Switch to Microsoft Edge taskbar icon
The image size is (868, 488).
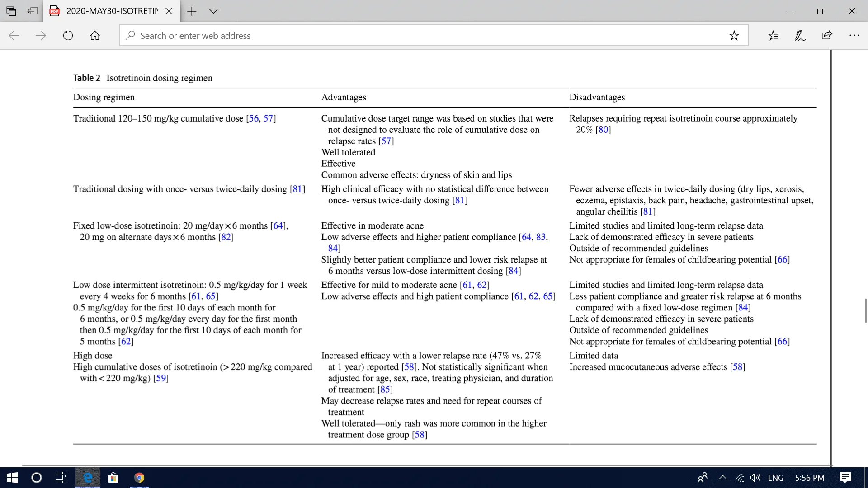88,478
